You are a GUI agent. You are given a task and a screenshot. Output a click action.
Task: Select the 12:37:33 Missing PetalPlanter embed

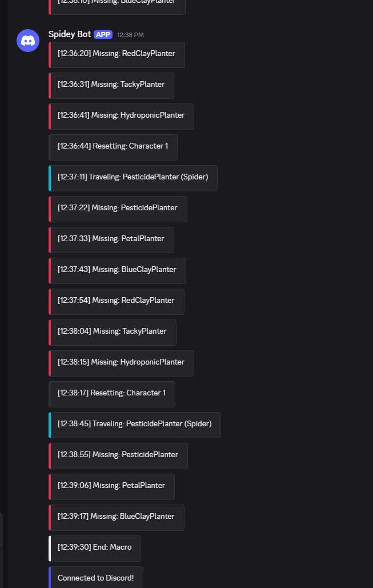pyautogui.click(x=111, y=239)
